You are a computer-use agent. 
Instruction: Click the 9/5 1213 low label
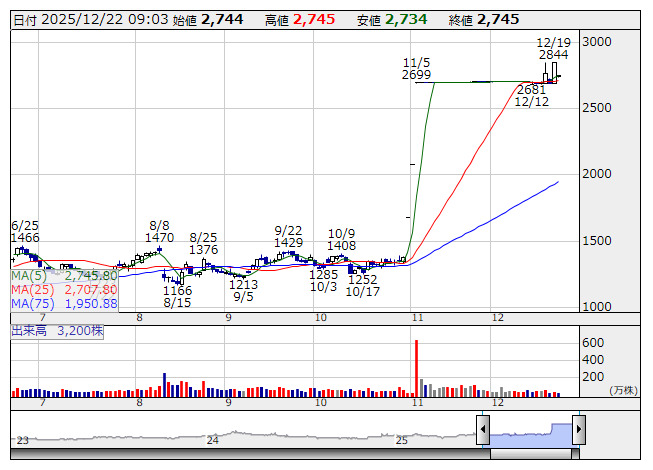(x=243, y=291)
